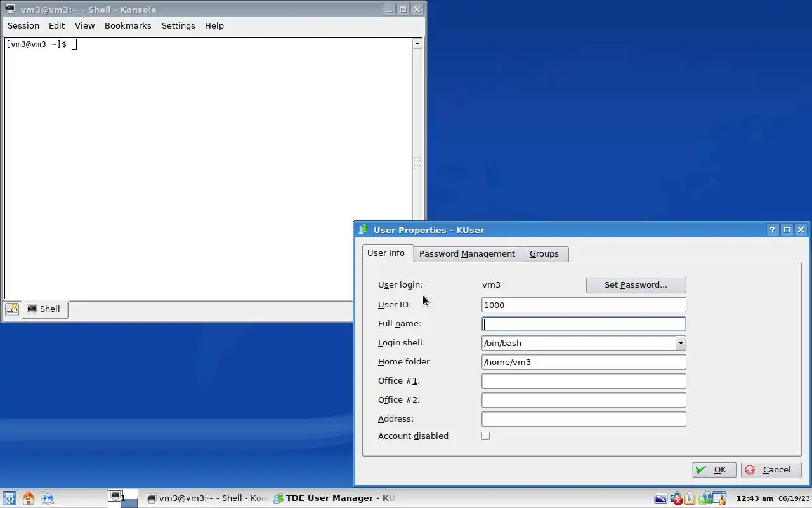812x508 pixels.
Task: Open the Bookmarks menu in Konsole
Action: (x=128, y=26)
